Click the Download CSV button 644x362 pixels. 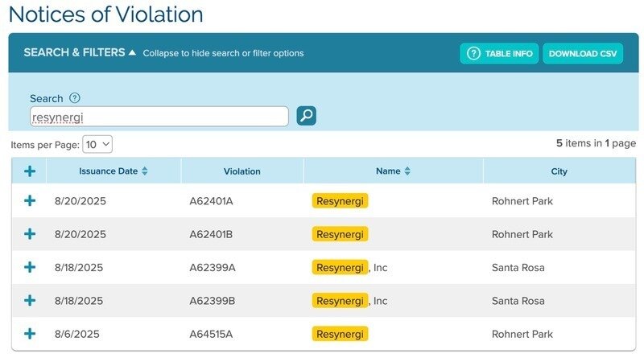pyautogui.click(x=583, y=54)
